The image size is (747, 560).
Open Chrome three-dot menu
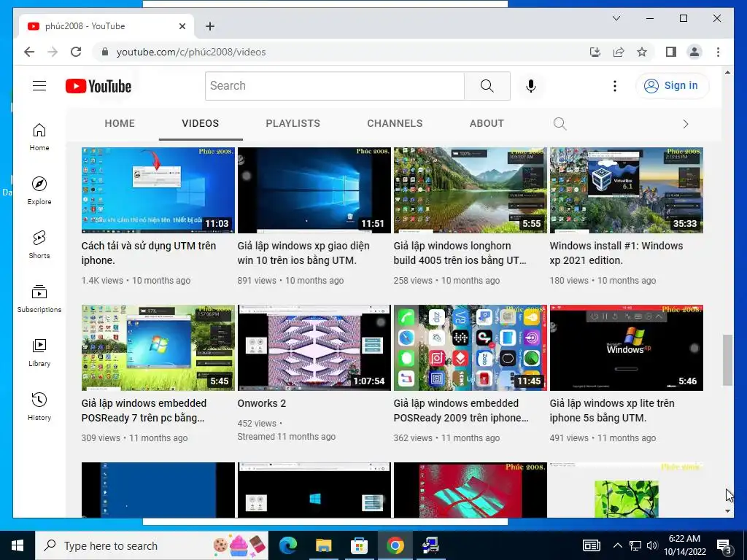[x=718, y=52]
